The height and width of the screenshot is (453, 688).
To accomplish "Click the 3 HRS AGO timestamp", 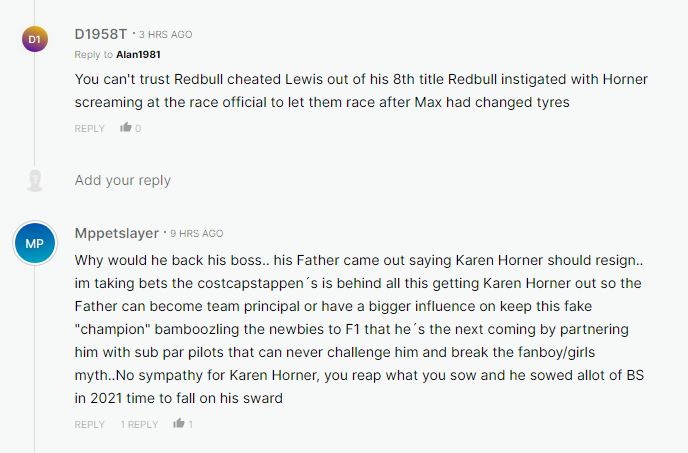I will click(x=166, y=35).
